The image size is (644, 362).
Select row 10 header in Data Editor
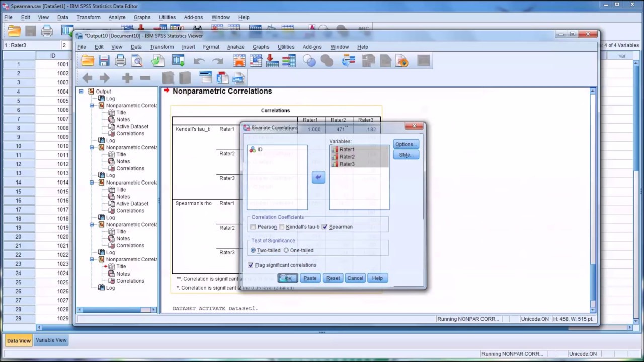click(18, 146)
